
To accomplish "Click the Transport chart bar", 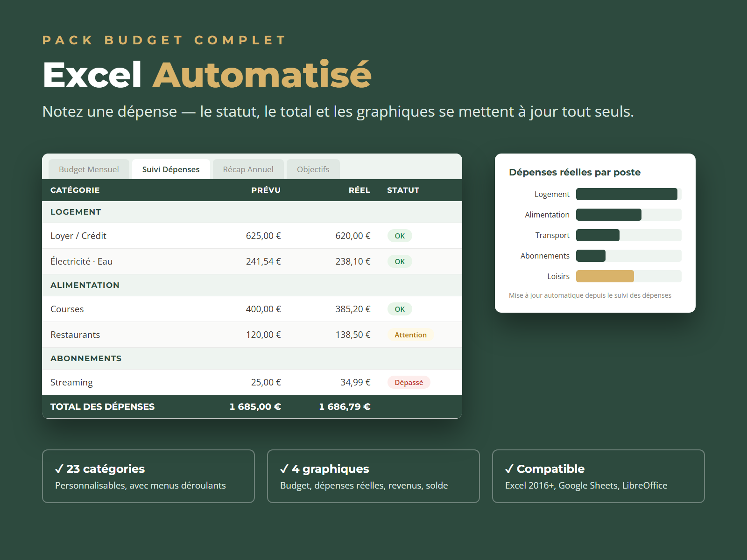I will pos(598,235).
